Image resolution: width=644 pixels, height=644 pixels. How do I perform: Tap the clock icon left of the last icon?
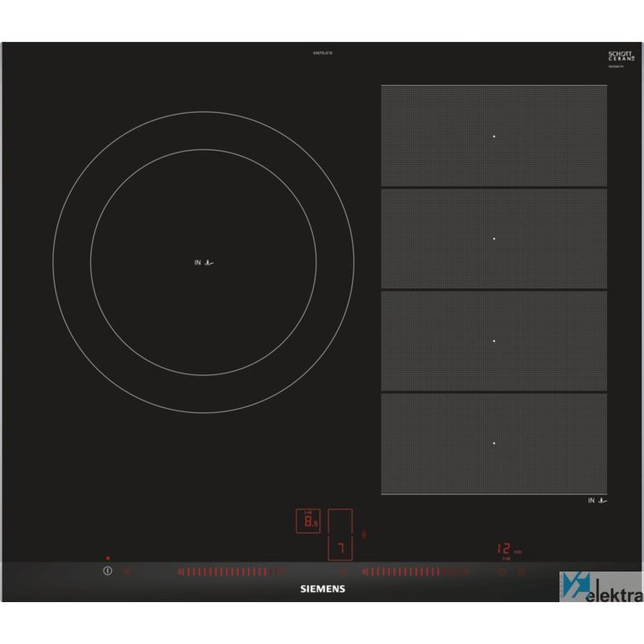[x=502, y=572]
